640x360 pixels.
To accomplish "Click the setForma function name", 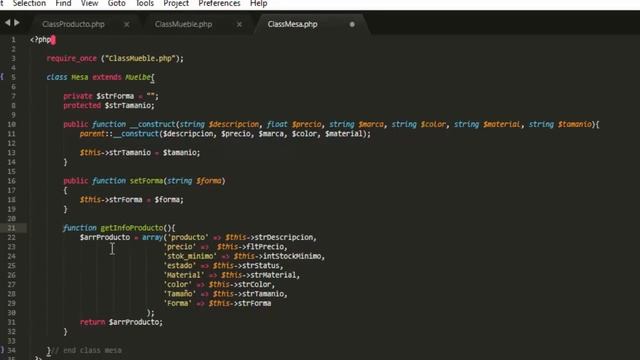I will click(x=147, y=181).
